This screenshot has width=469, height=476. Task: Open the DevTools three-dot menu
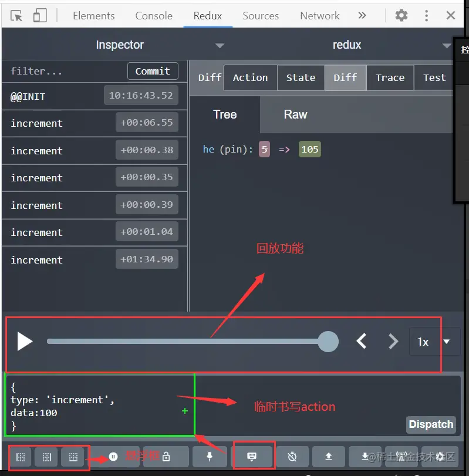426,15
